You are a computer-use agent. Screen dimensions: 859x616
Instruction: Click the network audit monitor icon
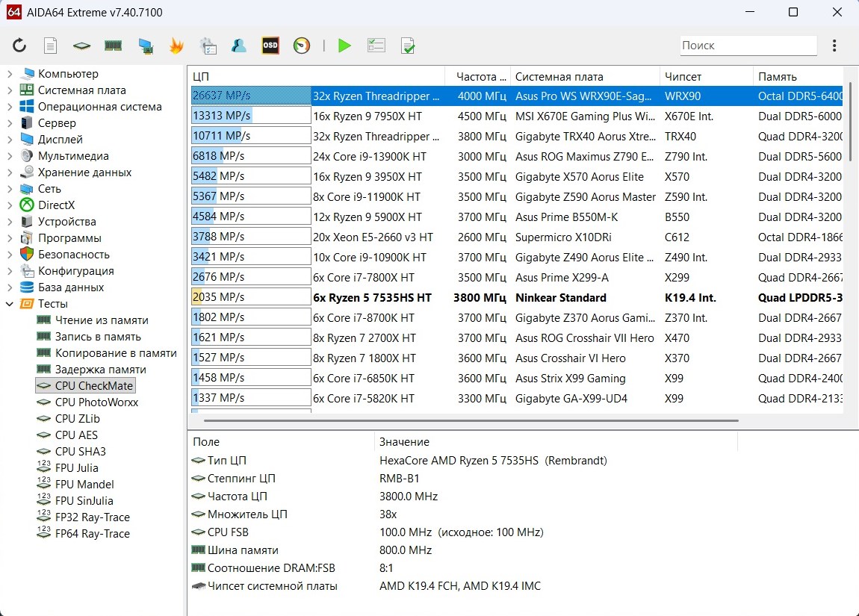click(145, 46)
